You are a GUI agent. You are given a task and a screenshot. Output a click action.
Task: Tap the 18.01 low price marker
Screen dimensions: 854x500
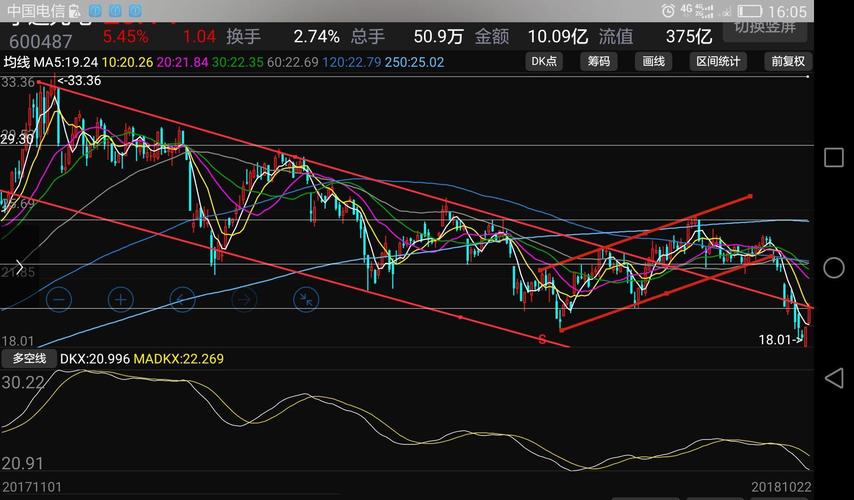pyautogui.click(x=780, y=340)
